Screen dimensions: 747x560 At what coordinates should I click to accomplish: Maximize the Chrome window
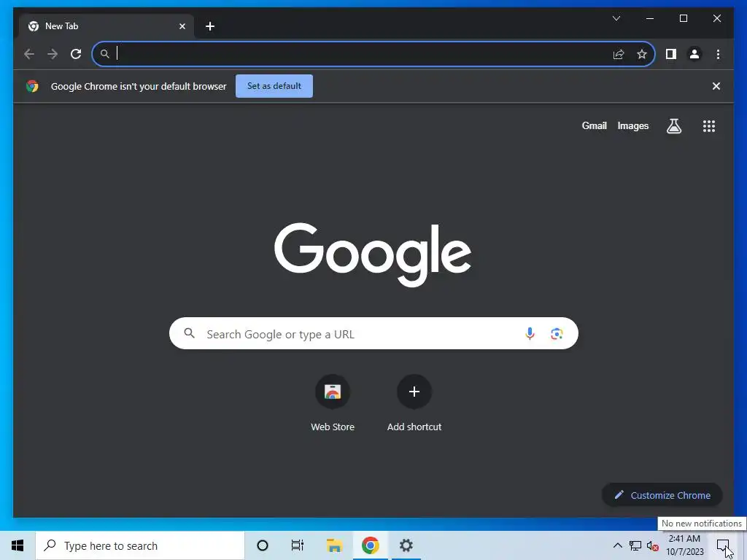click(x=683, y=18)
